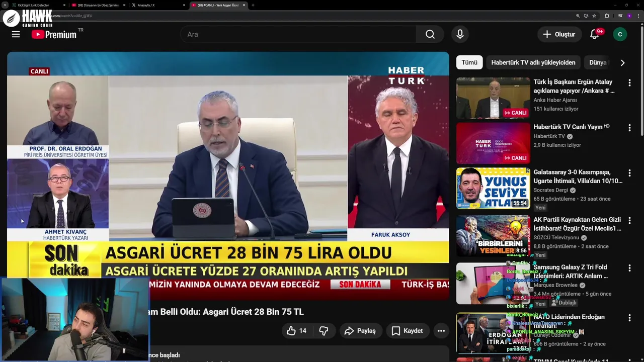This screenshot has width=644, height=362.
Task: Start voice search with microphone icon
Action: click(459, 34)
